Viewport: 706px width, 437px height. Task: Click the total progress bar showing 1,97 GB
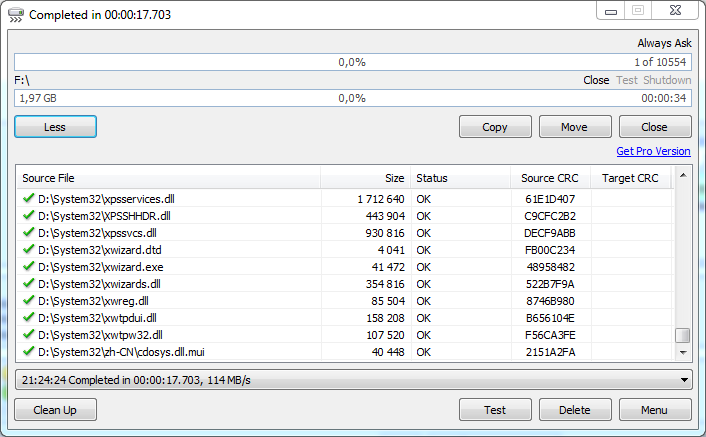click(x=353, y=98)
